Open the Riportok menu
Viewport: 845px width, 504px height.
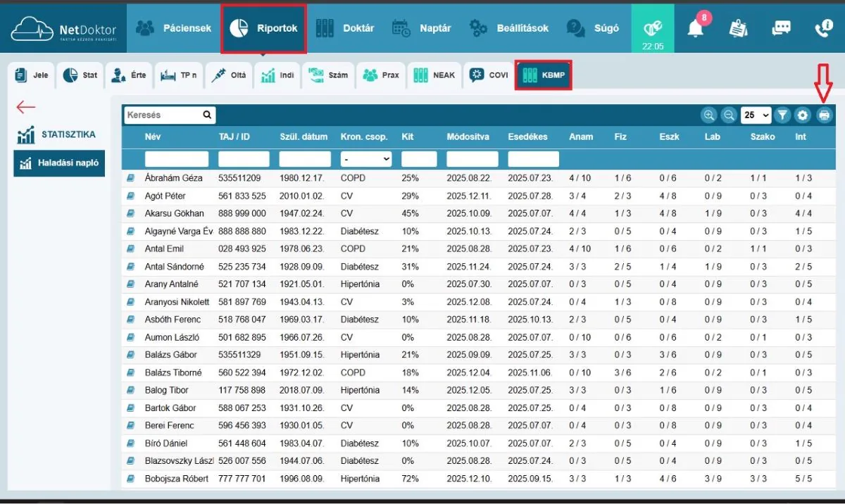pyautogui.click(x=263, y=28)
